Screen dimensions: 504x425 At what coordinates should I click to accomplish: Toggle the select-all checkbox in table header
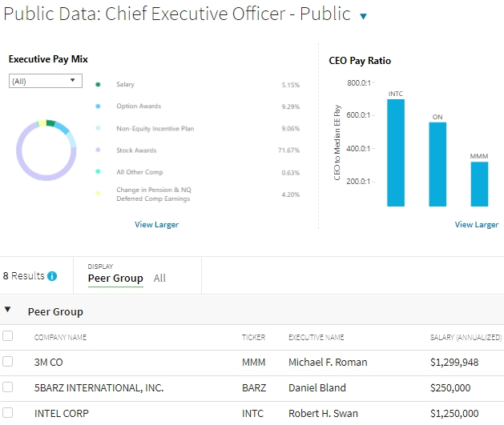(8, 336)
